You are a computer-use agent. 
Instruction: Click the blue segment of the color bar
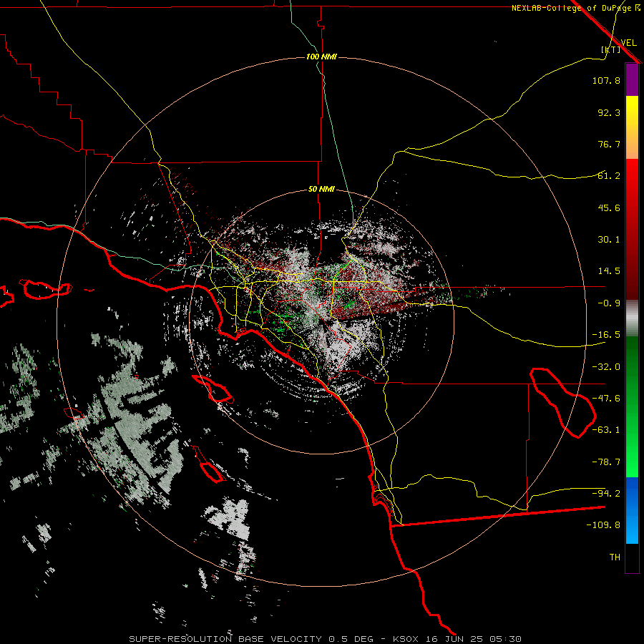632,510
